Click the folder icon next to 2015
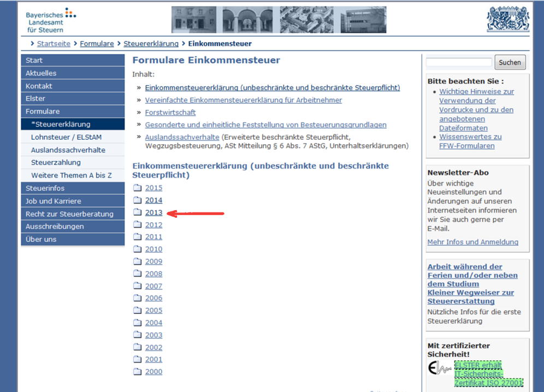Viewport: 544px width, 392px height. [x=138, y=188]
